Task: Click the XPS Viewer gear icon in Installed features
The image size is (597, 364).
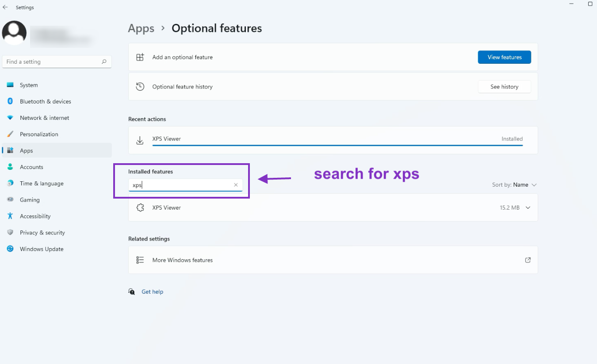Action: [x=140, y=207]
